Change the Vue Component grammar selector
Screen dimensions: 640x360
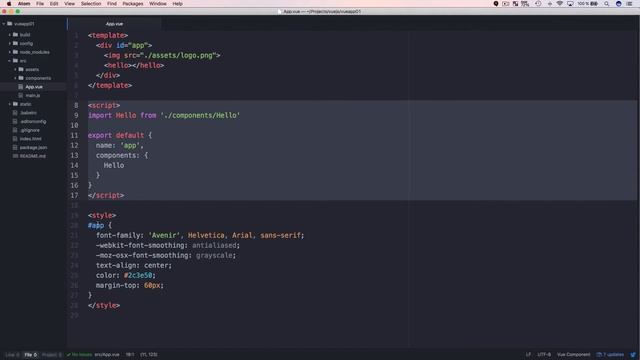point(573,355)
